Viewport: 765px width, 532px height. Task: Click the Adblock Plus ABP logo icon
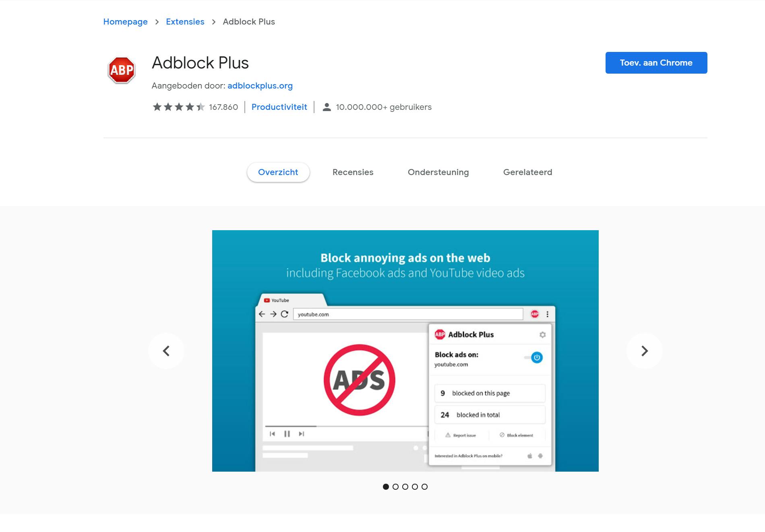pyautogui.click(x=121, y=70)
